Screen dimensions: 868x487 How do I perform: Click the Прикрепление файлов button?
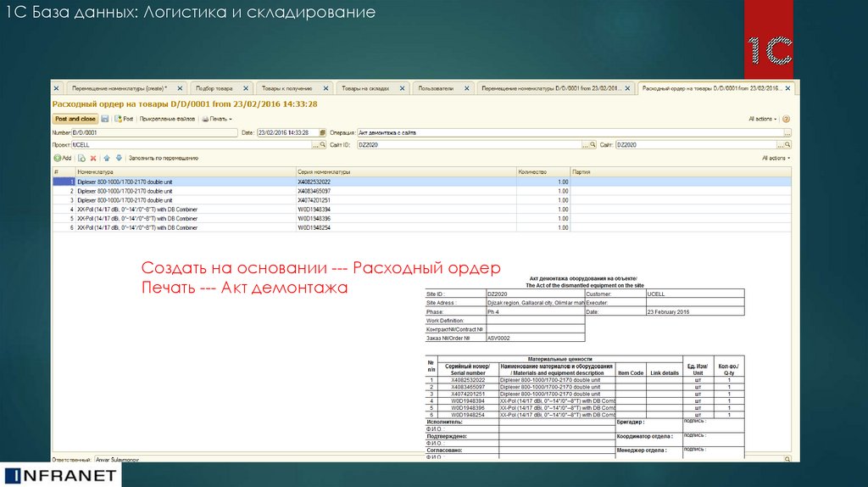(167, 119)
